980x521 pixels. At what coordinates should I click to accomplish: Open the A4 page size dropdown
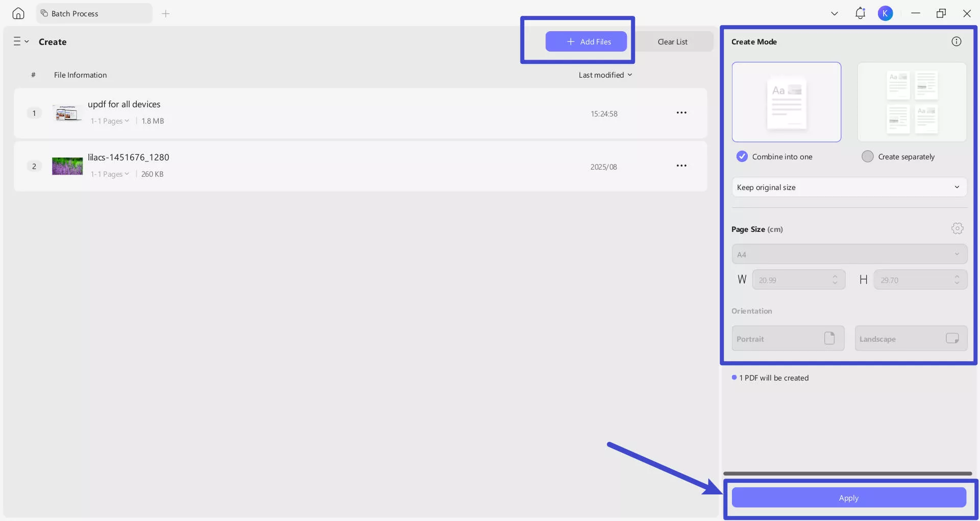coord(848,254)
